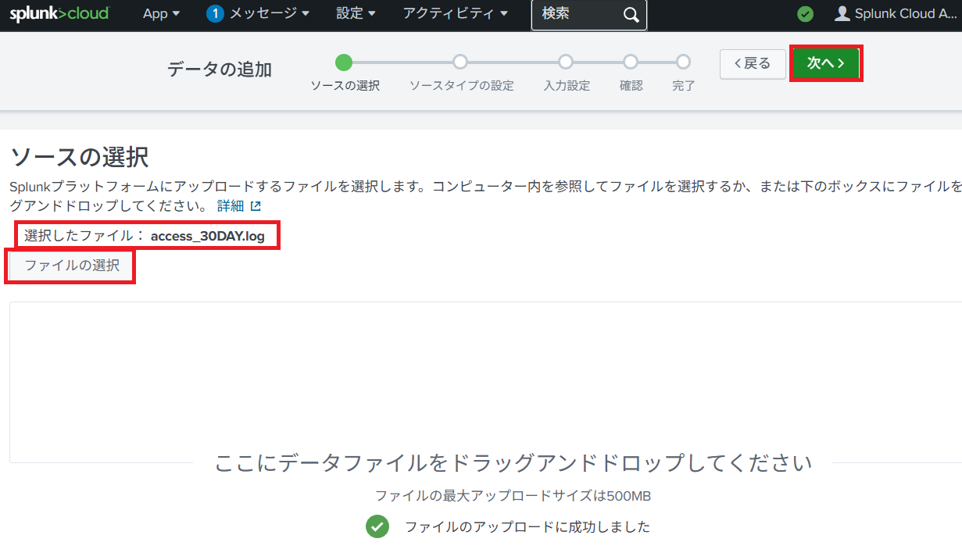
Task: Jump to the ソースタイプの設定 step
Action: (x=460, y=62)
